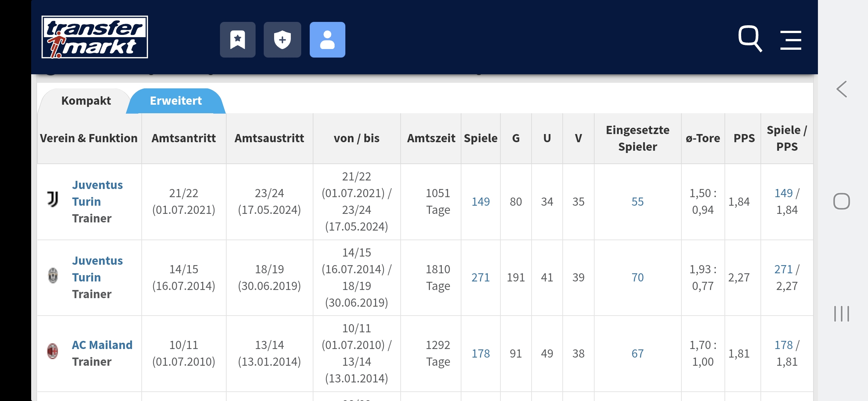Click the 1,50 : 0,94 goals cell
The width and height of the screenshot is (868, 401).
[703, 202]
